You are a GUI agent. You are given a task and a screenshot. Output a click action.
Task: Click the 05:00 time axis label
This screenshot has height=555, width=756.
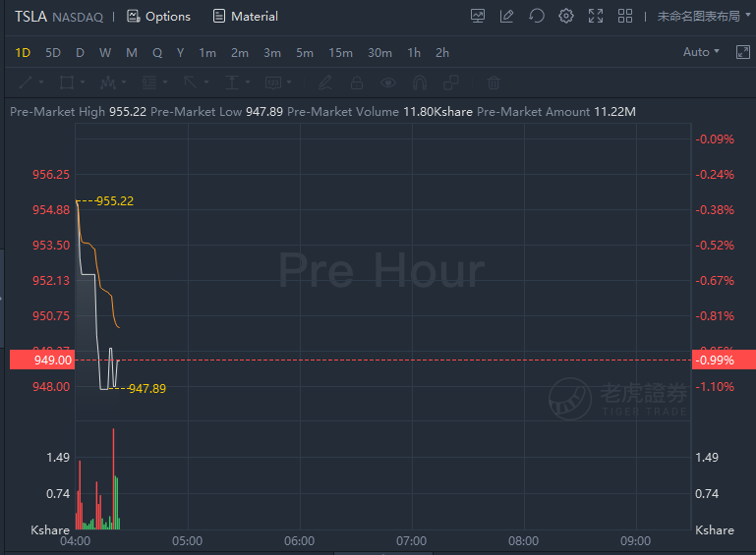[x=187, y=541]
